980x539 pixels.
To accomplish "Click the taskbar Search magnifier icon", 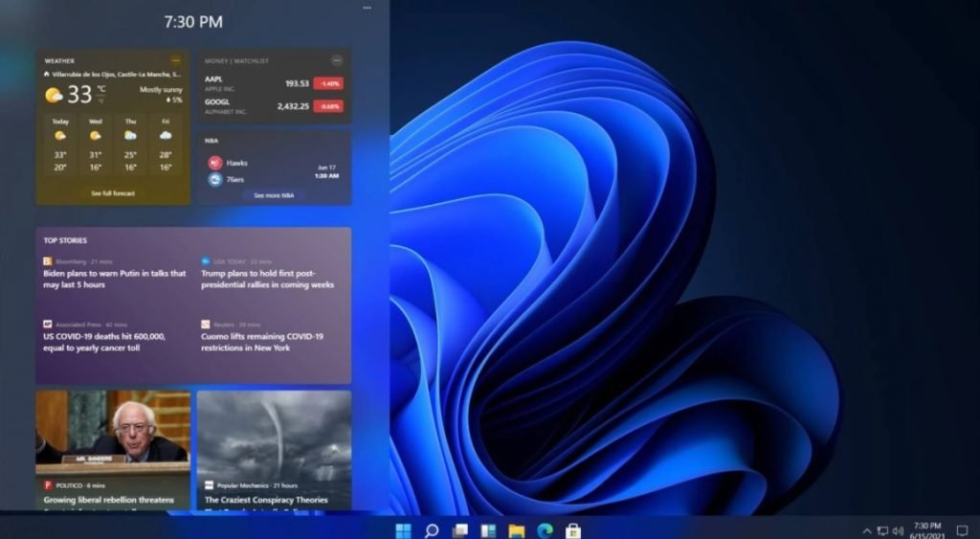I will click(432, 530).
